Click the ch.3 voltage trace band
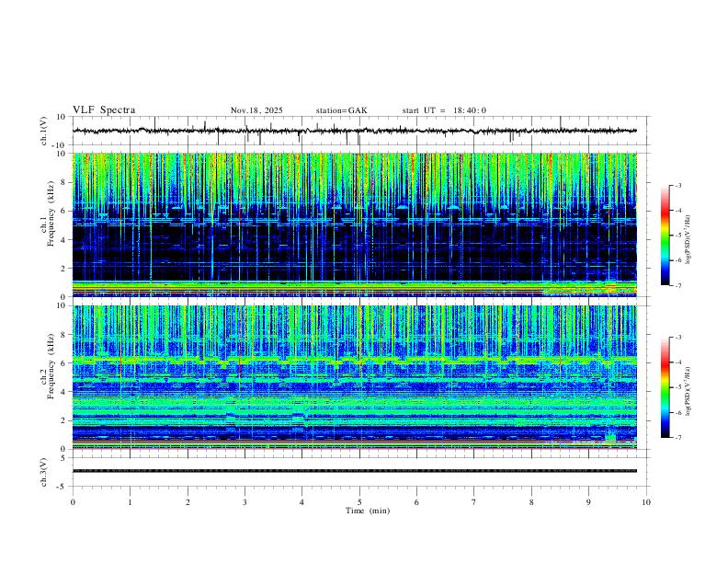728x563 pixels. pyautogui.click(x=355, y=471)
